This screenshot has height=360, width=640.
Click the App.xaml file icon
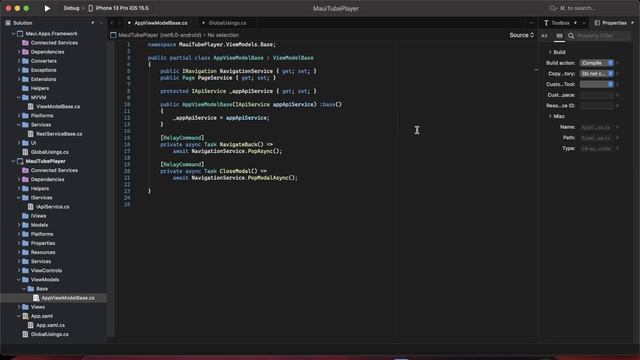coord(25,316)
